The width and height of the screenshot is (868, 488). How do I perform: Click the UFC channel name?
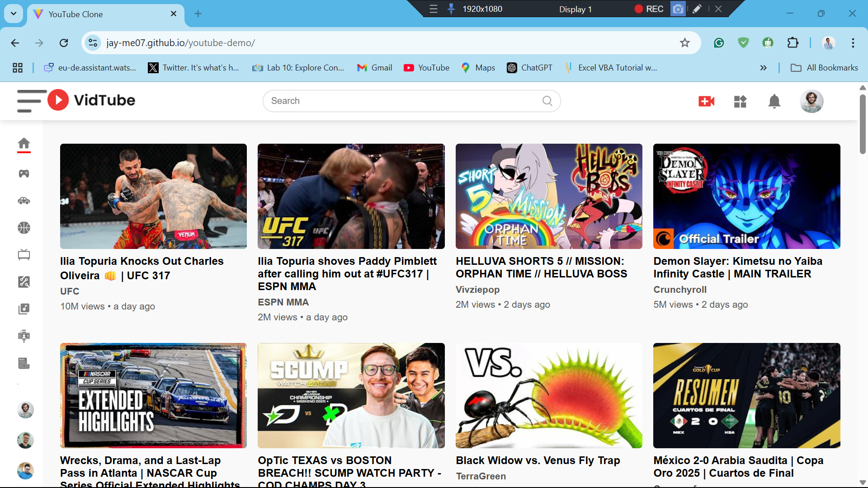point(70,291)
